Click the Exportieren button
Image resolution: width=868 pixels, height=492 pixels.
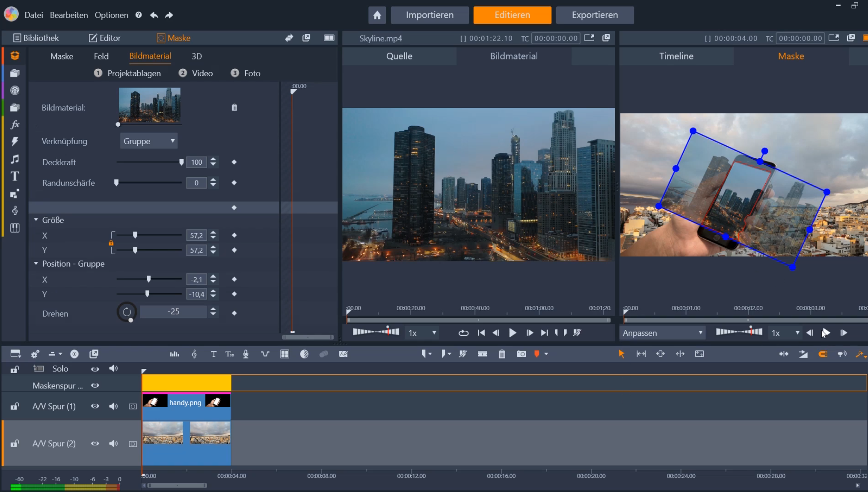pyautogui.click(x=595, y=15)
